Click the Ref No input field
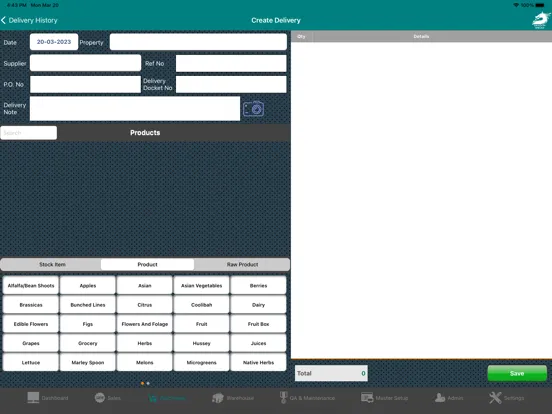Image resolution: width=552 pixels, height=414 pixels. (x=231, y=63)
